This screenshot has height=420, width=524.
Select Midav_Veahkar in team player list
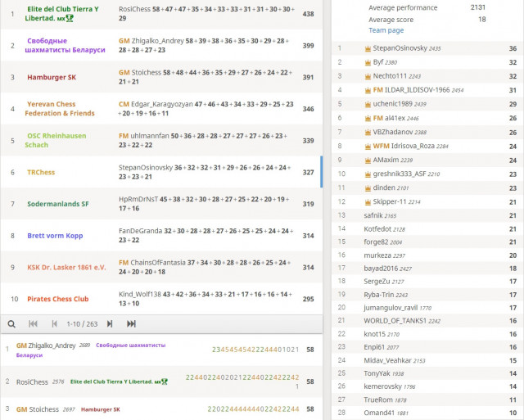tap(387, 360)
